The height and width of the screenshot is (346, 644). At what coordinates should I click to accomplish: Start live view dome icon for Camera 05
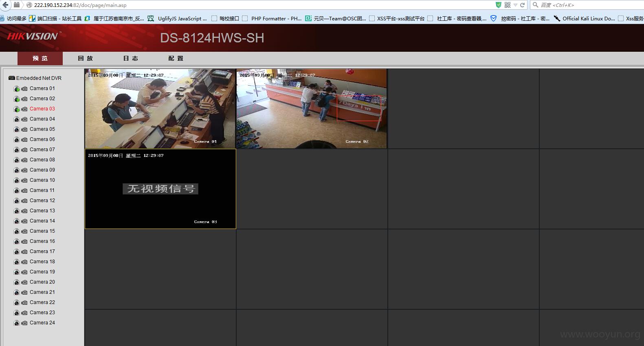click(x=17, y=130)
